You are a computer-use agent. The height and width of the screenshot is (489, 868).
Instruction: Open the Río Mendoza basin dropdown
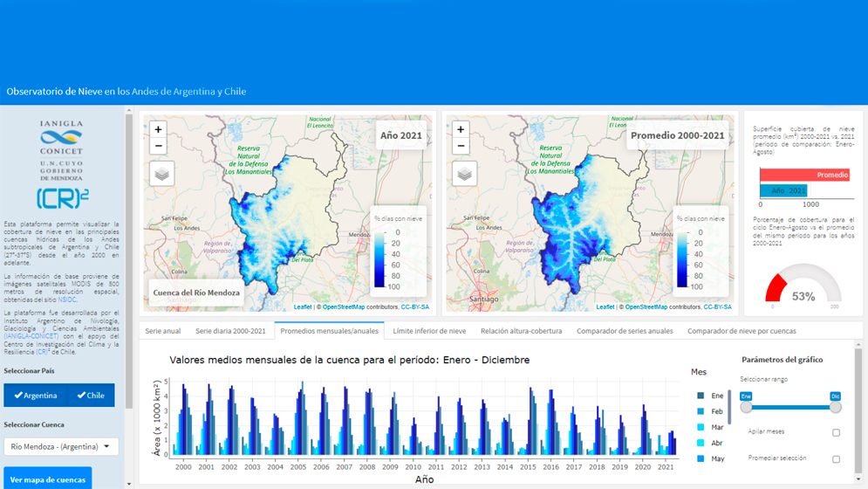click(x=61, y=446)
